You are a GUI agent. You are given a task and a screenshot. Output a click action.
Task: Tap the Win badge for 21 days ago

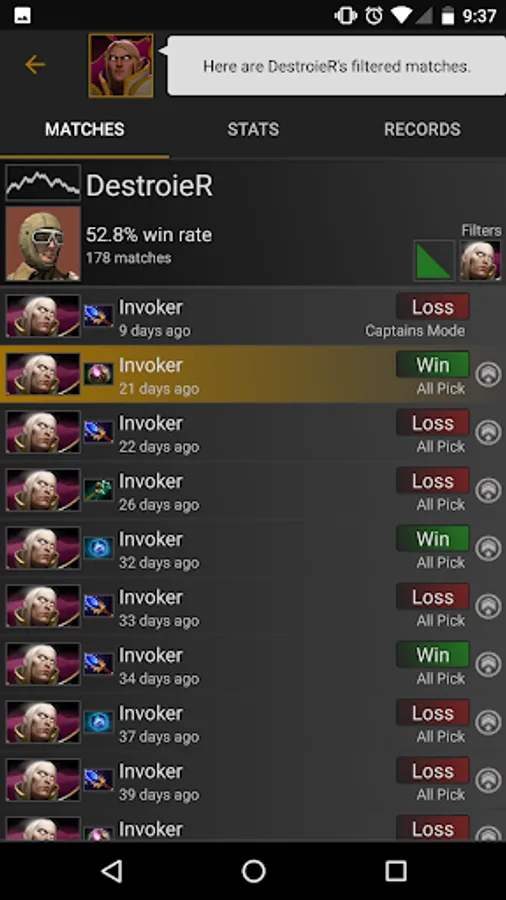433,364
